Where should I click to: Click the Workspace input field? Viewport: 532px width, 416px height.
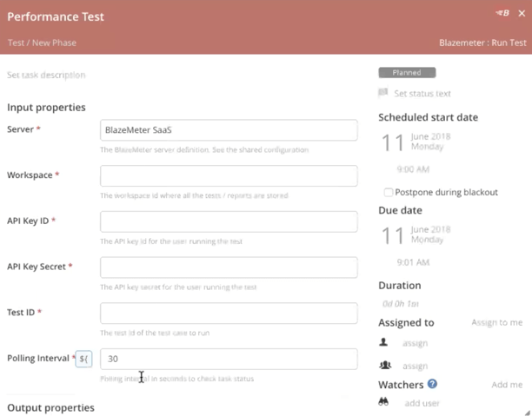click(x=229, y=175)
